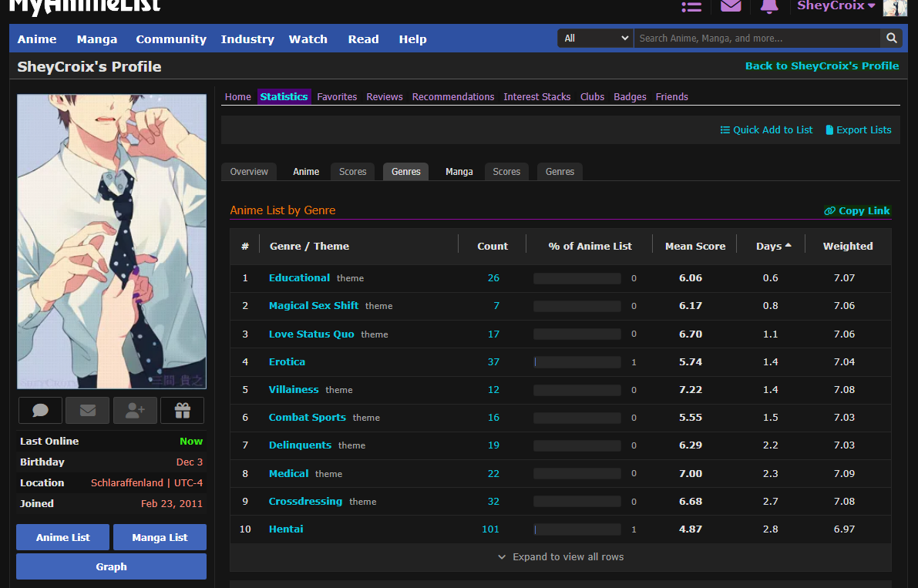
Task: Open the Community navigation menu
Action: click(171, 39)
